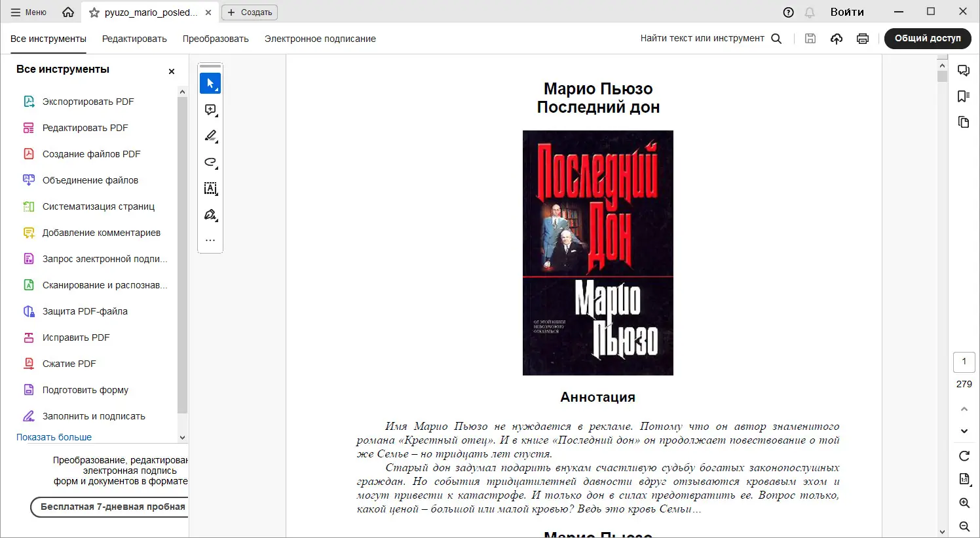Select the pyuzo_mario_posled document tab

pyautogui.click(x=150, y=12)
